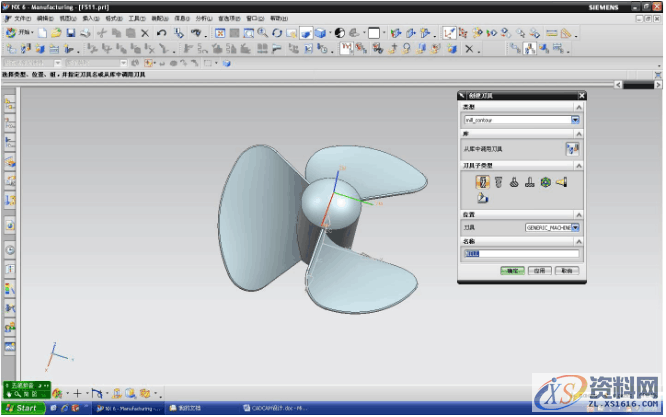Click the Delete X icon in the toolbar
This screenshot has height=417, width=666.
(x=145, y=33)
